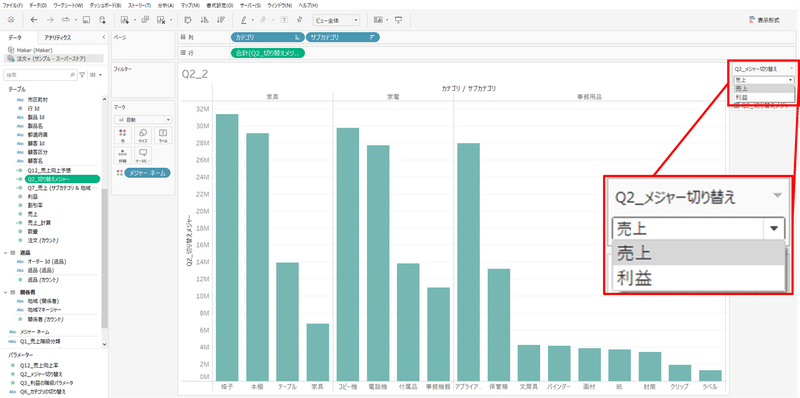Click the 合計(Q2_切り替えメジ.. pill on Rows
This screenshot has width=800, height=398.
pyautogui.click(x=267, y=53)
